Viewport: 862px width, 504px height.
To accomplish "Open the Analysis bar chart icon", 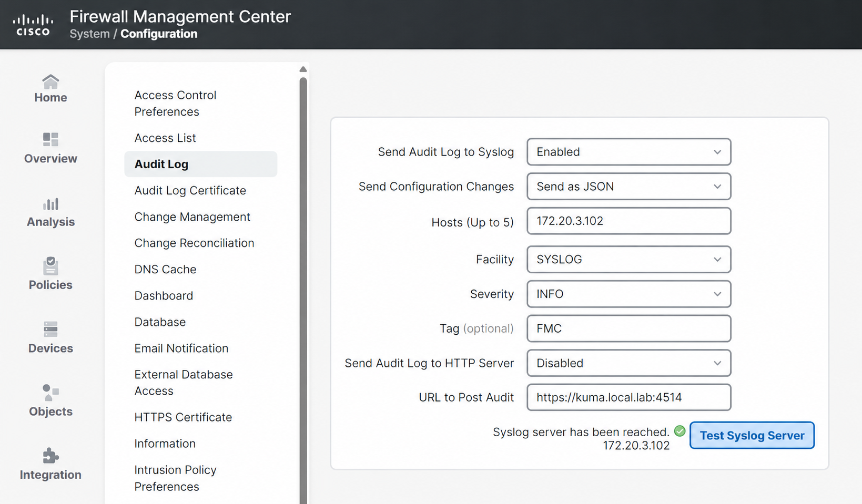I will point(50,203).
